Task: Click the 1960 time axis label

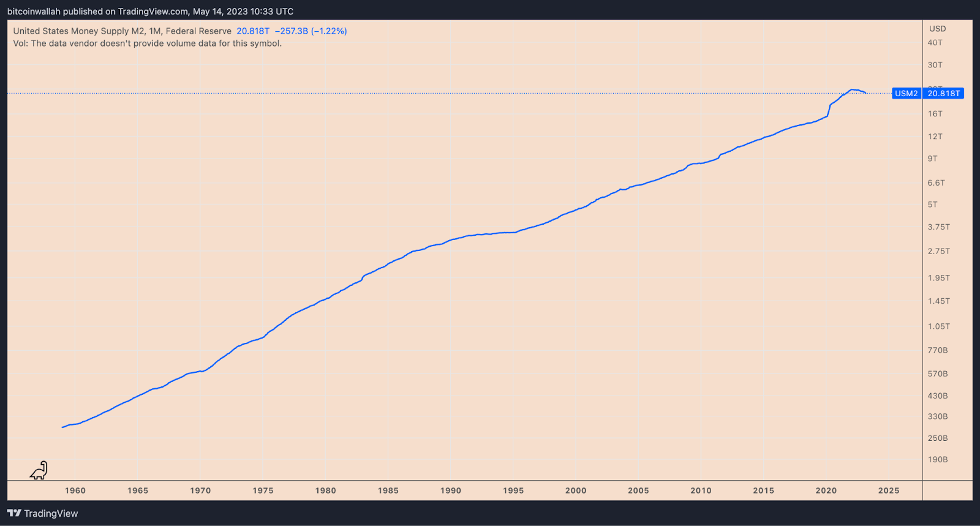Action: (75, 490)
